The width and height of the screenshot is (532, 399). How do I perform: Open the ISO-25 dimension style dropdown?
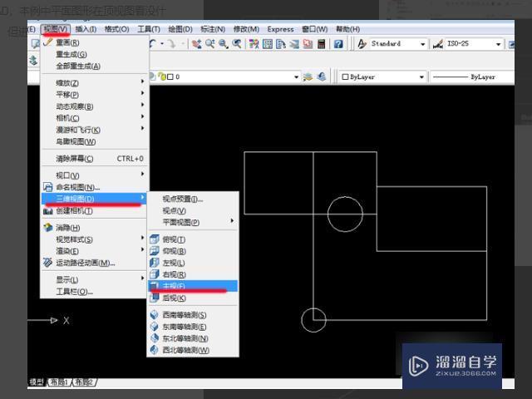point(498,44)
